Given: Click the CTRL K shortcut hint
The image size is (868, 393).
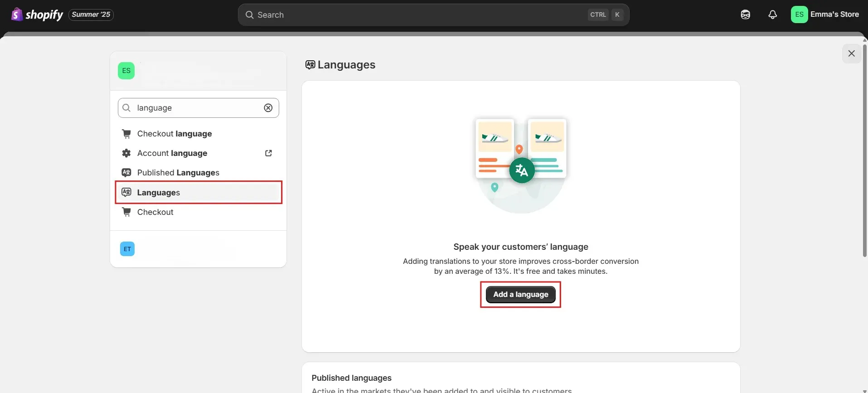Looking at the screenshot, I should [606, 15].
